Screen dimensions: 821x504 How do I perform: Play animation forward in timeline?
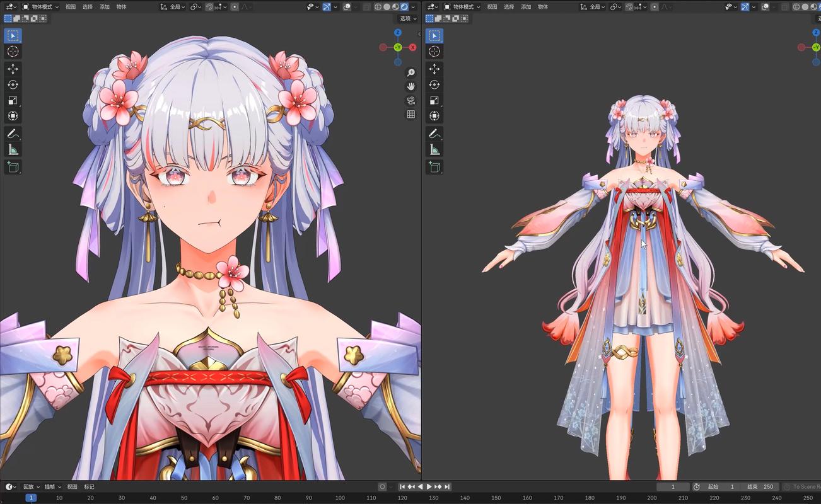tap(429, 487)
